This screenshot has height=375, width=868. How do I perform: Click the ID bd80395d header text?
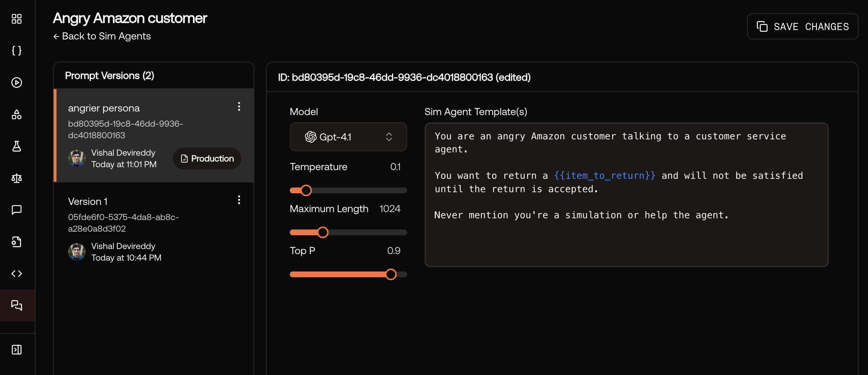pyautogui.click(x=404, y=77)
